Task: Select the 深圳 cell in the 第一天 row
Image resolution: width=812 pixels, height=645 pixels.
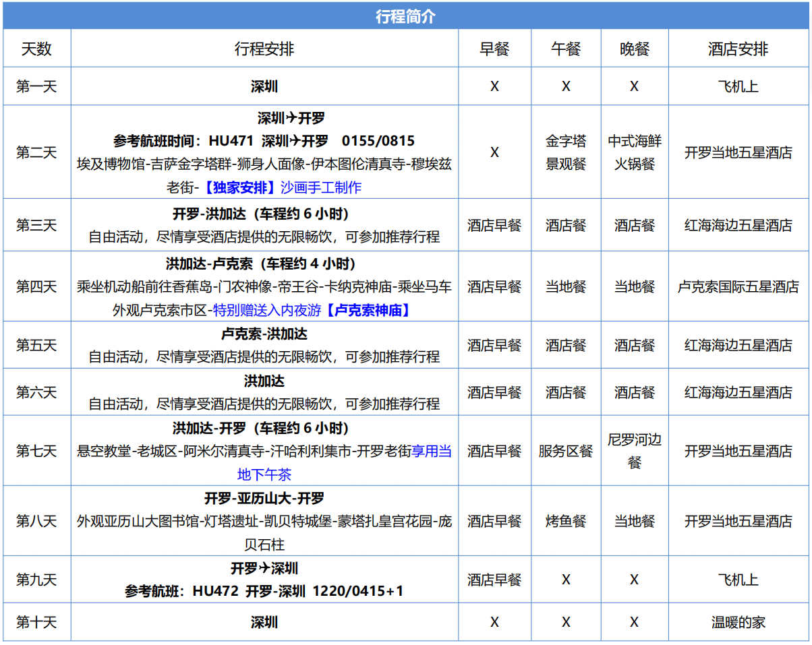Action: point(264,86)
